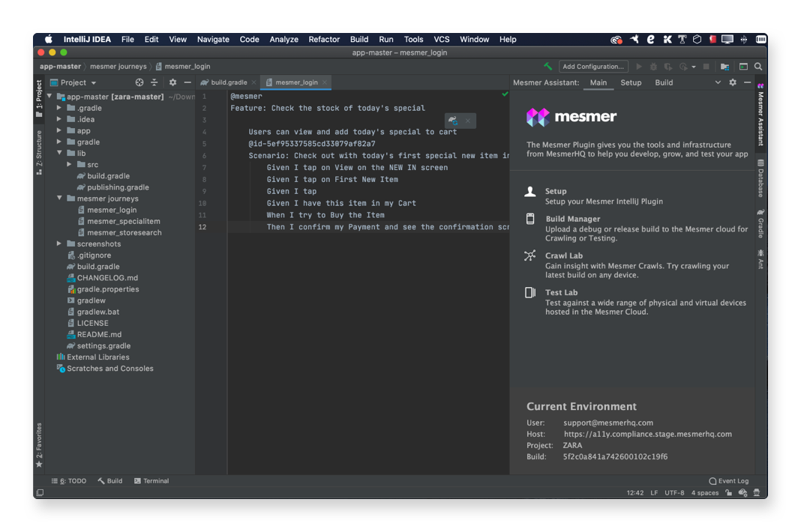Open the Structure tool window strip
Image resolution: width=801 pixels, height=532 pixels.
[x=39, y=153]
